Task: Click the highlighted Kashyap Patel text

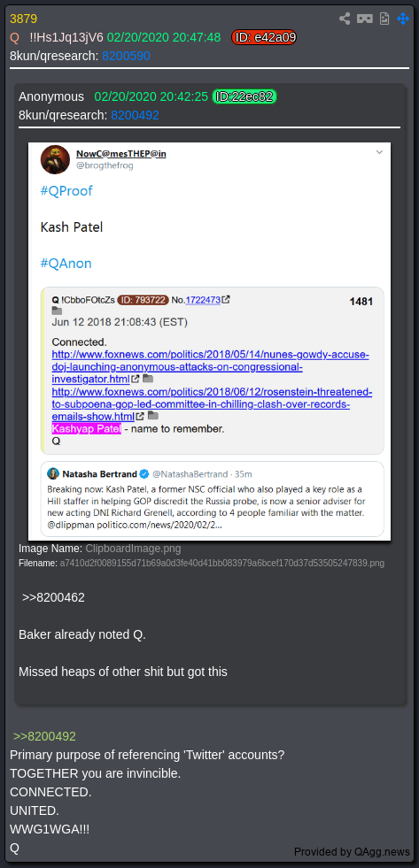Action: coord(87,428)
